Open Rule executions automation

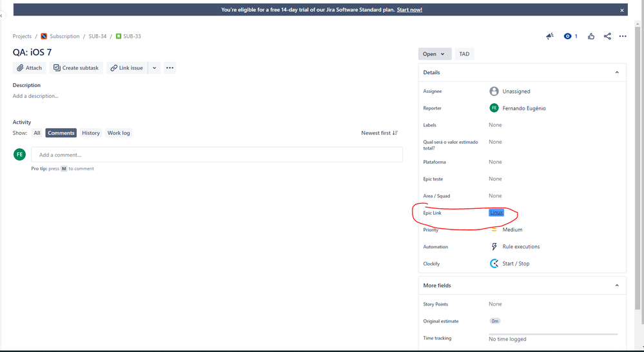(x=521, y=247)
